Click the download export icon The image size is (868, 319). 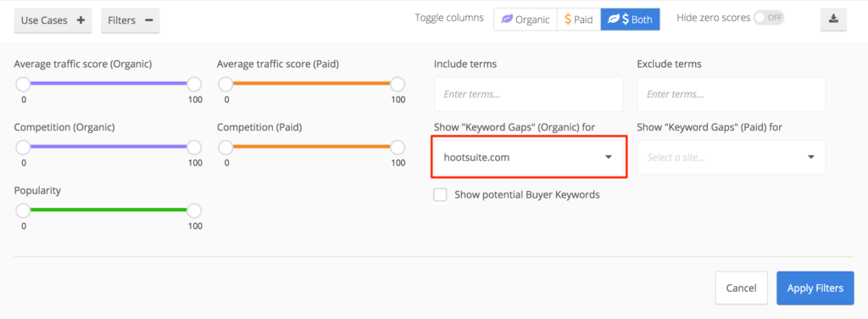[x=833, y=20]
